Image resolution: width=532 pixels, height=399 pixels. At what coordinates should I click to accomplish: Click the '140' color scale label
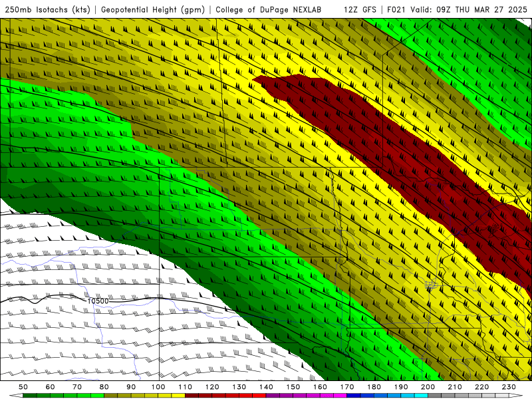click(266, 387)
